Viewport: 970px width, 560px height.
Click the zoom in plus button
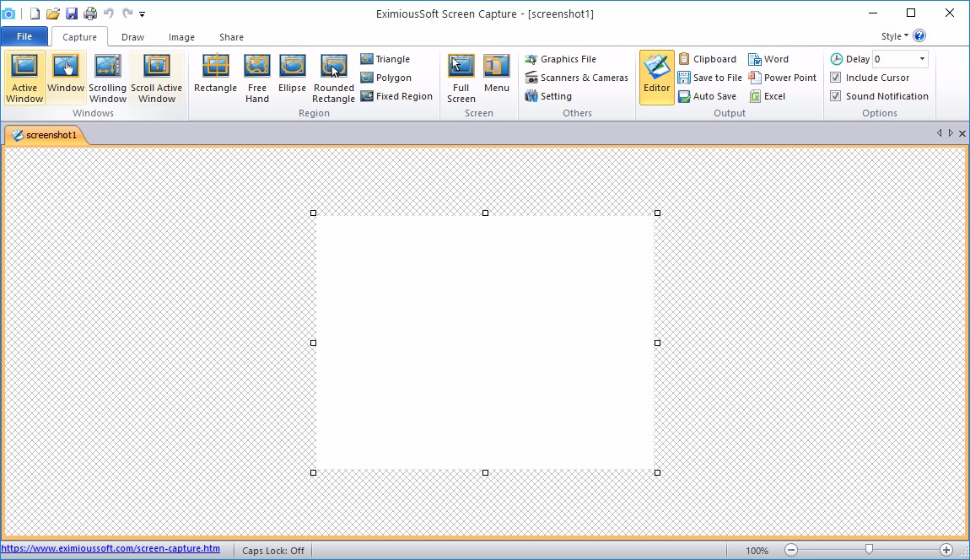(946, 550)
